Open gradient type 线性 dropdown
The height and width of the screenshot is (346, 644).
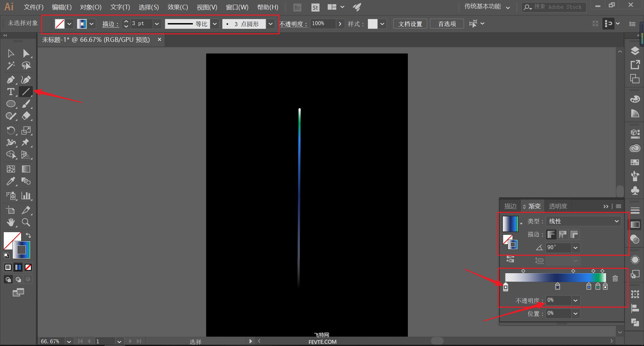click(583, 221)
